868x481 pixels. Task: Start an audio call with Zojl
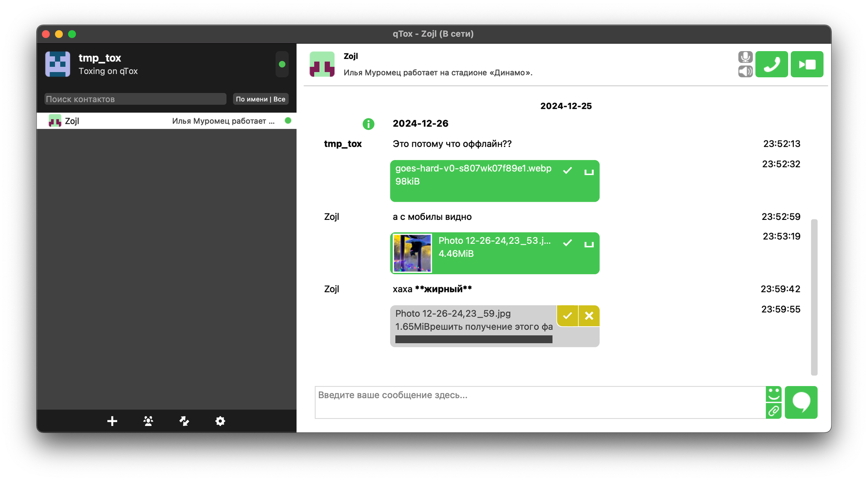pyautogui.click(x=771, y=65)
